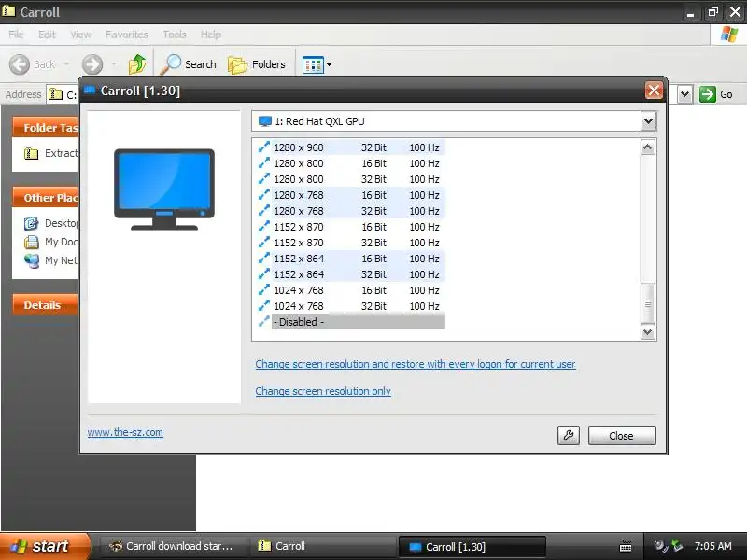Toggle the Folders pane in Explorer

(x=257, y=64)
